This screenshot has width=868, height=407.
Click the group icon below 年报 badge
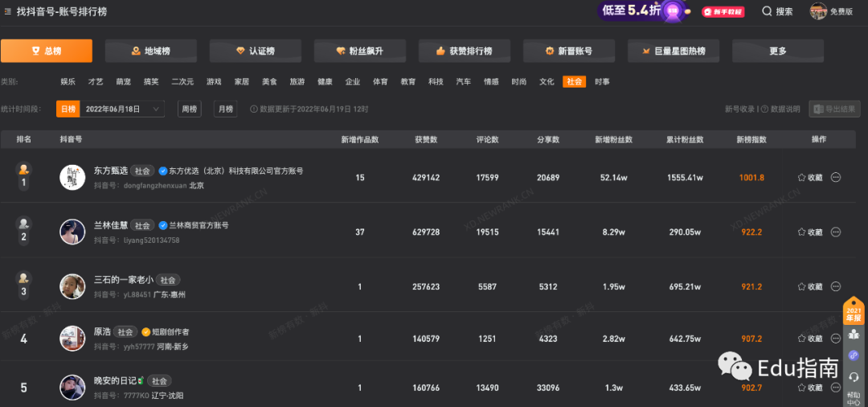click(x=854, y=335)
